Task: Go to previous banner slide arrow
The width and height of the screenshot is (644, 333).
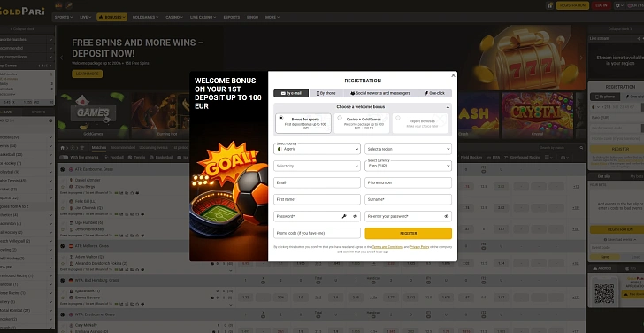Action: click(61, 58)
